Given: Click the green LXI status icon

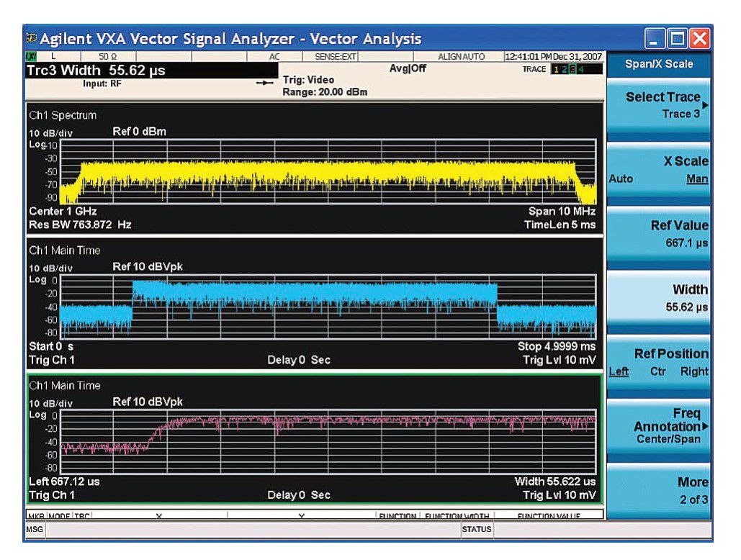Looking at the screenshot, I should [30, 56].
